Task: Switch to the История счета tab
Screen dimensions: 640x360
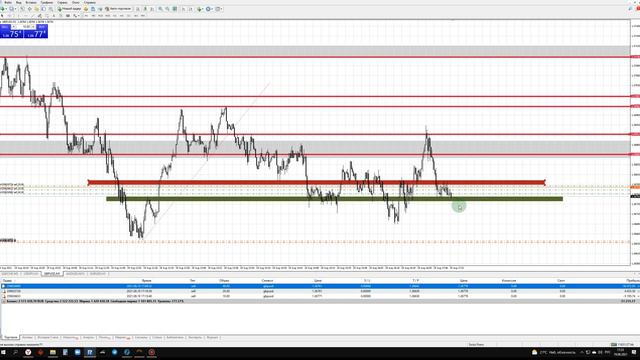Action: click(48, 338)
